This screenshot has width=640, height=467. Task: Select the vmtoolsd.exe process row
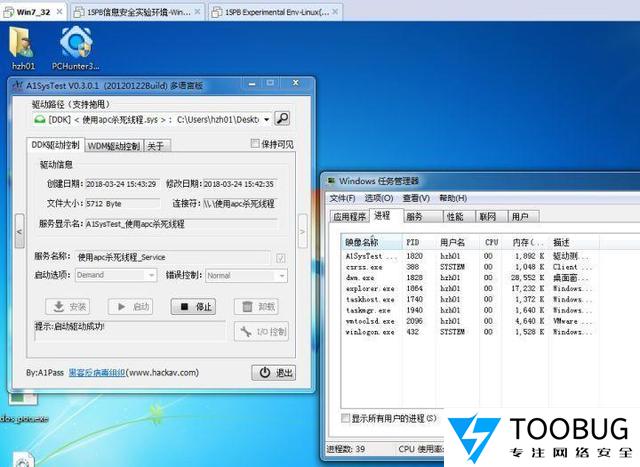[469, 321]
